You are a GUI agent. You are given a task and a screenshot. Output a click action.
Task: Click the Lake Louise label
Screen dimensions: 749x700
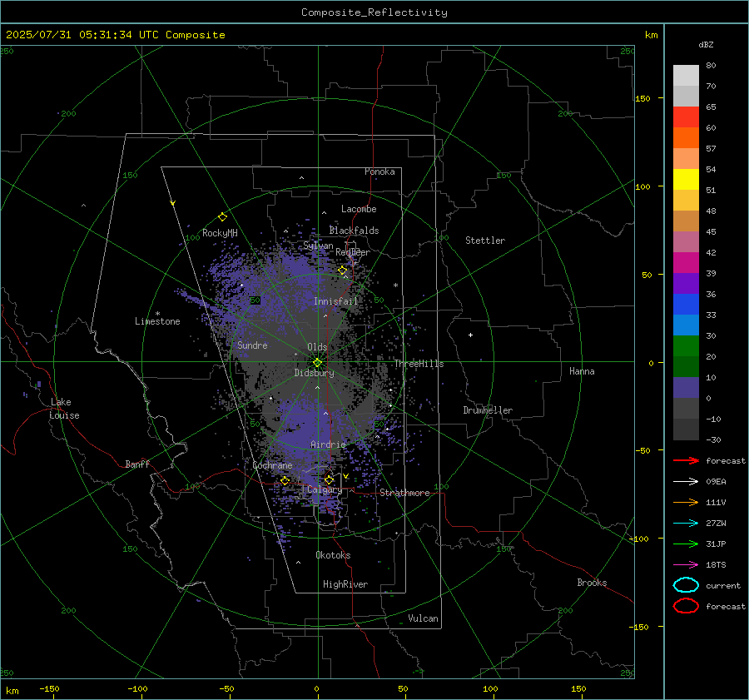(64, 409)
